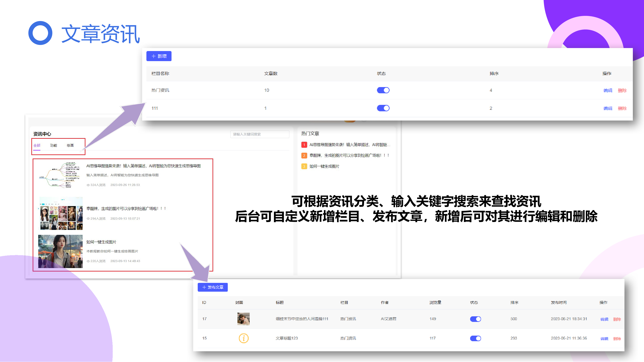Click the 发布文章 publish article button
Screen dimensions: 644x362
(x=213, y=287)
